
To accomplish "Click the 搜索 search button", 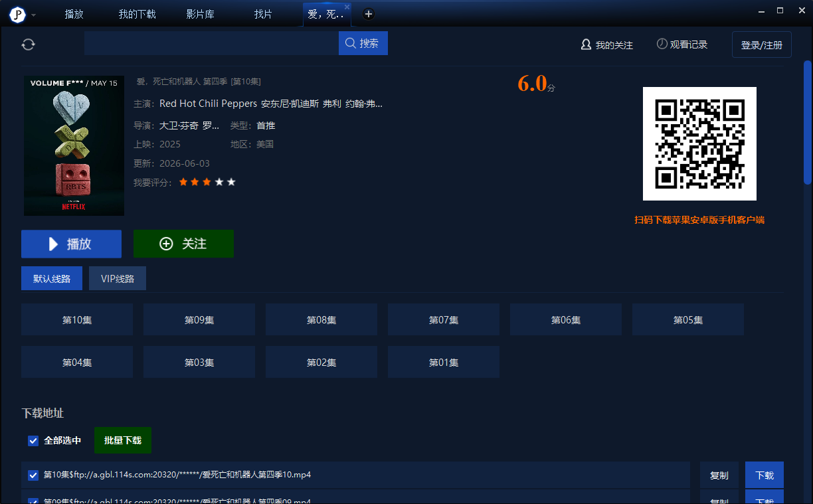I will click(363, 43).
